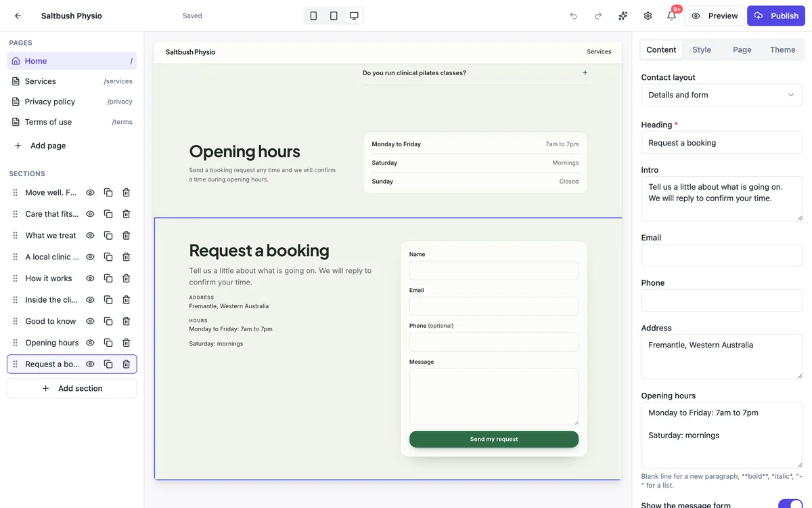
Task: Open the Style tab
Action: pyautogui.click(x=702, y=49)
